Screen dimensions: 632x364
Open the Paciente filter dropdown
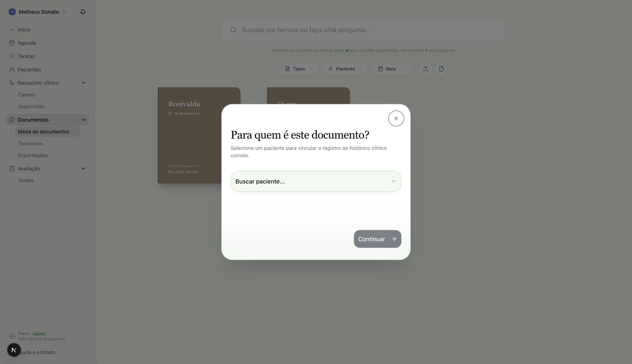tap(345, 69)
